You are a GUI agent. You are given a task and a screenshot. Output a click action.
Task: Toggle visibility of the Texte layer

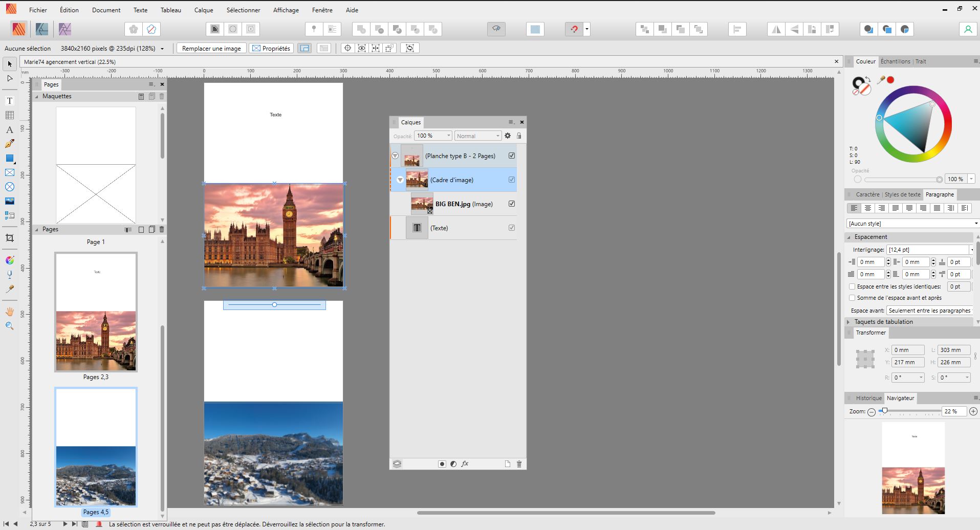(512, 228)
